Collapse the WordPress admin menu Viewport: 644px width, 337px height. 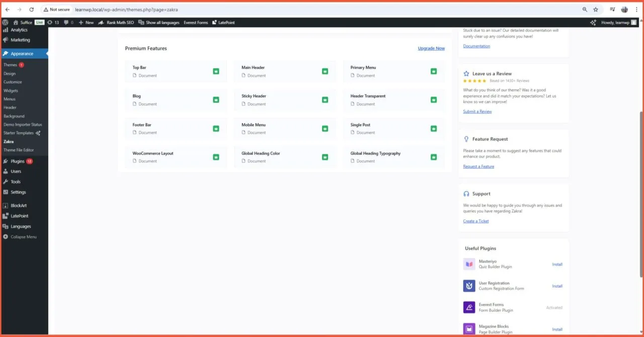[20, 237]
